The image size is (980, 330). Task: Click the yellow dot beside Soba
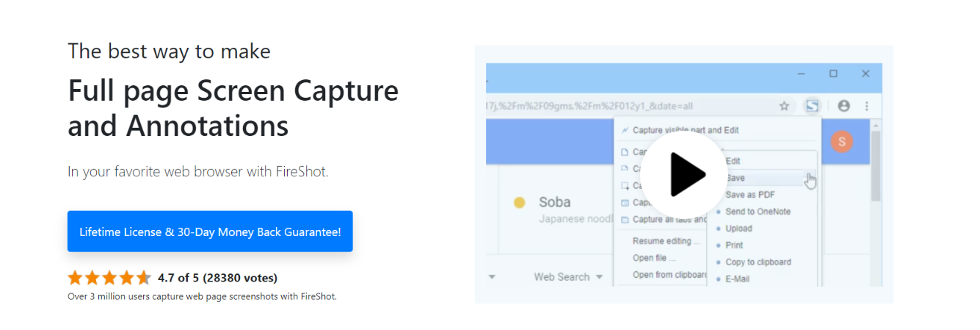click(x=520, y=202)
